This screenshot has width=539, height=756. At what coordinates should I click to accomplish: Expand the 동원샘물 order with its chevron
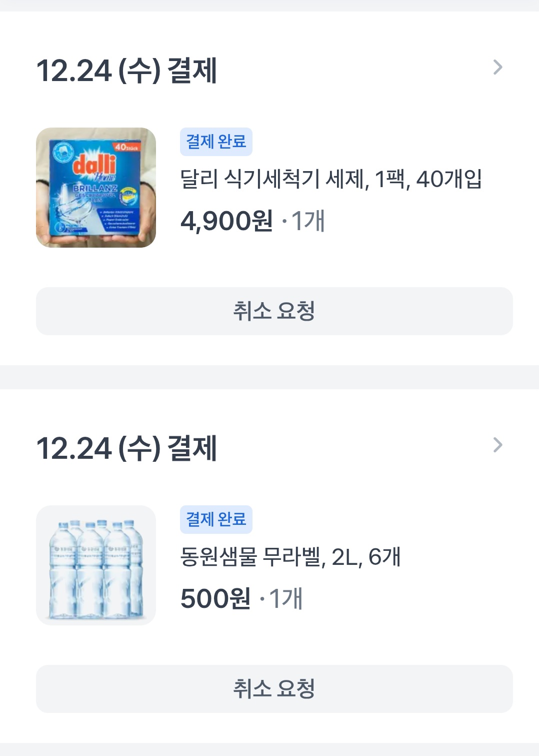(497, 445)
